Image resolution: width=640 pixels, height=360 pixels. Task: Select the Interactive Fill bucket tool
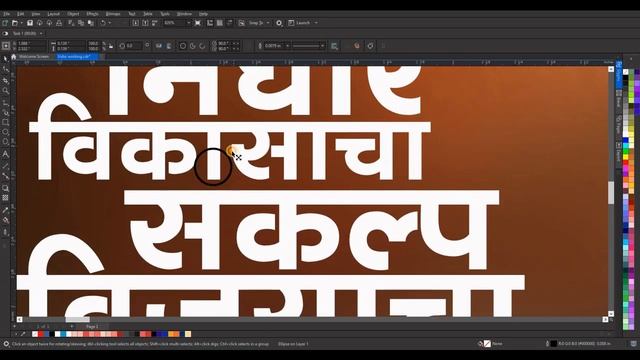point(5,220)
